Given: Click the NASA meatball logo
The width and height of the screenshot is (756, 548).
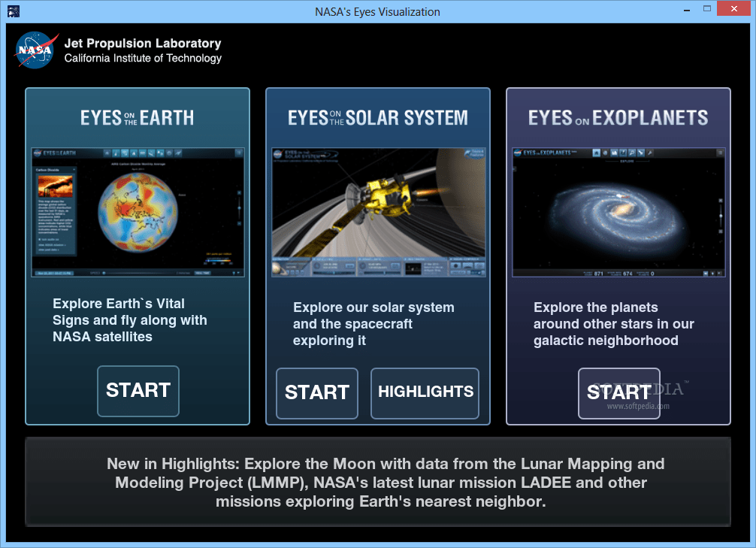Looking at the screenshot, I should (x=37, y=50).
